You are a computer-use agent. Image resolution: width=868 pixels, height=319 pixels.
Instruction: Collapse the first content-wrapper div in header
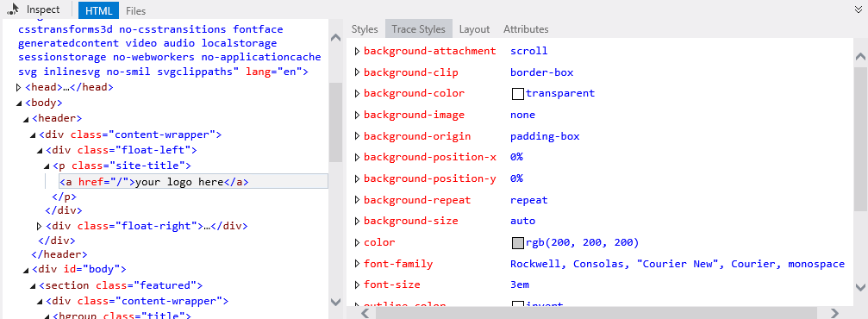(33, 134)
